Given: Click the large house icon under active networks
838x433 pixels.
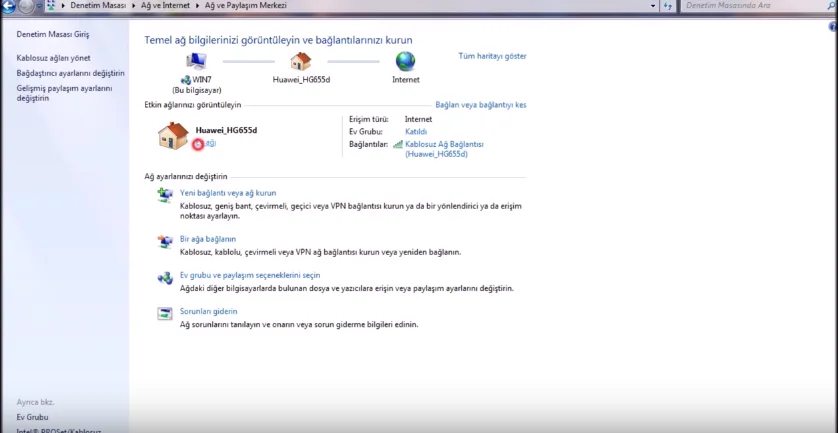Looking at the screenshot, I should coord(174,136).
